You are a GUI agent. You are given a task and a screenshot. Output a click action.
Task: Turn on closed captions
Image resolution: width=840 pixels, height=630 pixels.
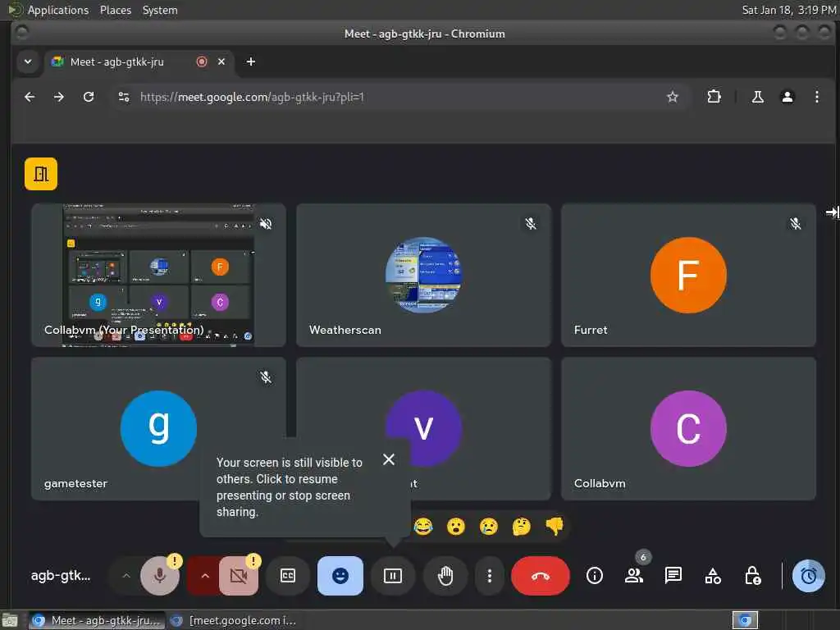point(288,576)
